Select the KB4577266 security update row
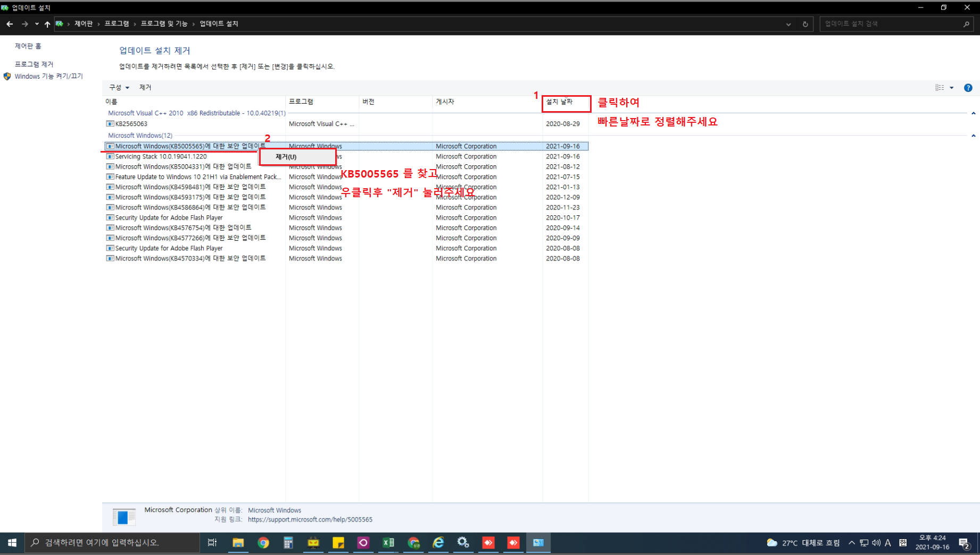 click(346, 238)
